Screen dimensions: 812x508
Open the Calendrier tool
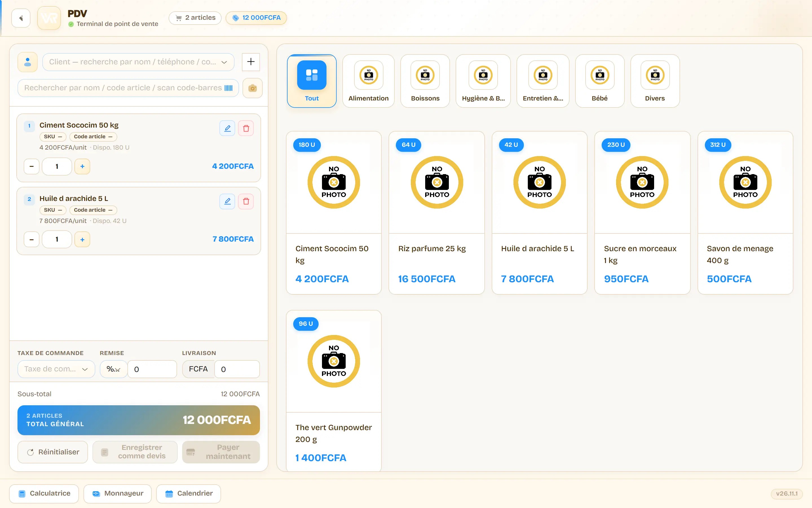tap(189, 494)
